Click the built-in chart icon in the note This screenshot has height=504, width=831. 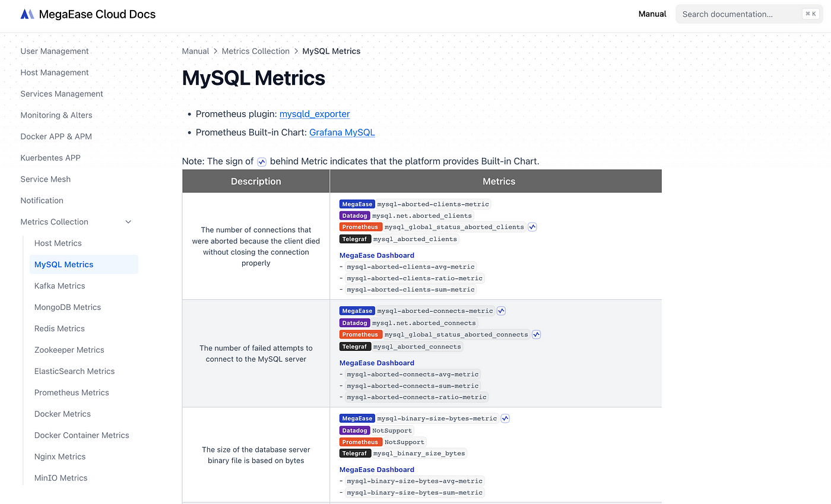[262, 161]
